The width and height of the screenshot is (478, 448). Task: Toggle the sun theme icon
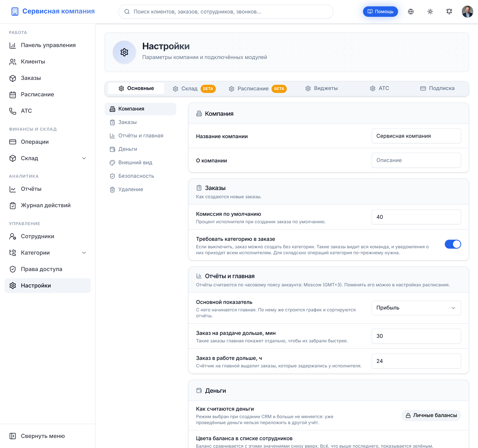point(430,12)
